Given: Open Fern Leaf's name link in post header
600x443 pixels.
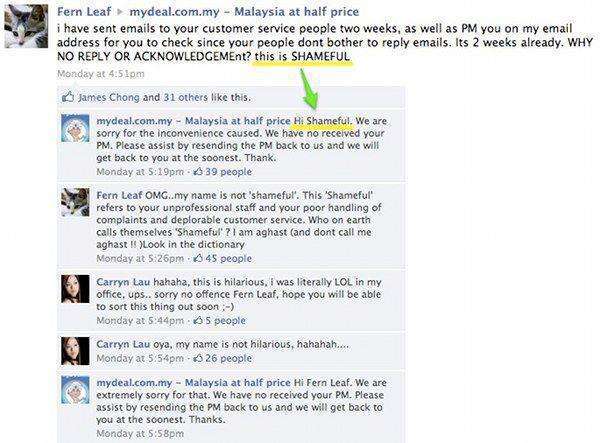Looking at the screenshot, I should (84, 11).
